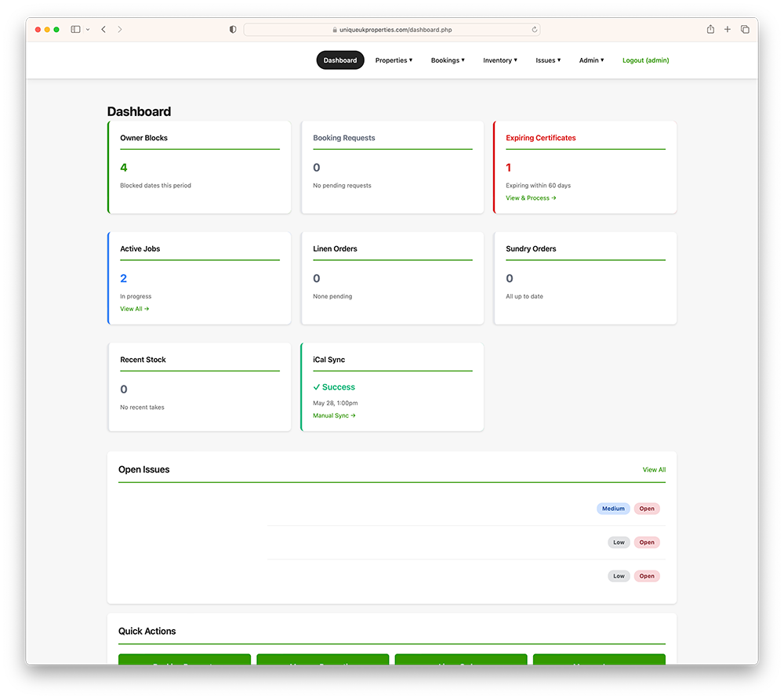784x699 pixels.
Task: Click the Booking Requests card title
Action: tap(344, 138)
